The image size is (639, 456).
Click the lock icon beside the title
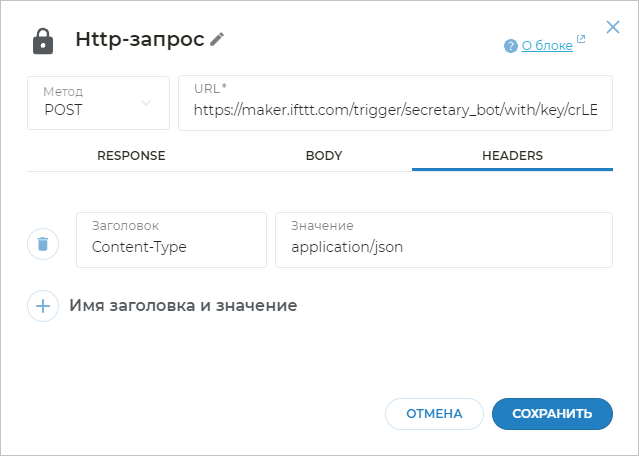point(43,41)
